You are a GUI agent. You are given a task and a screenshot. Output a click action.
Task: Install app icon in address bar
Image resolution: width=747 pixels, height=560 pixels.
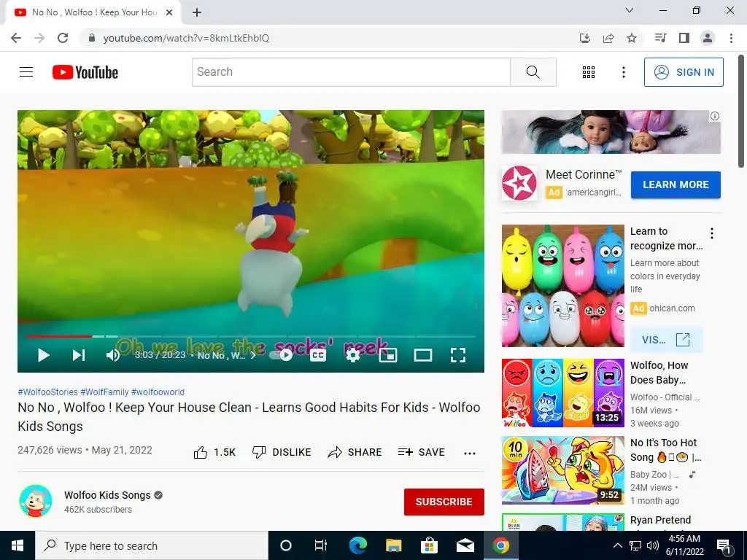coord(584,38)
